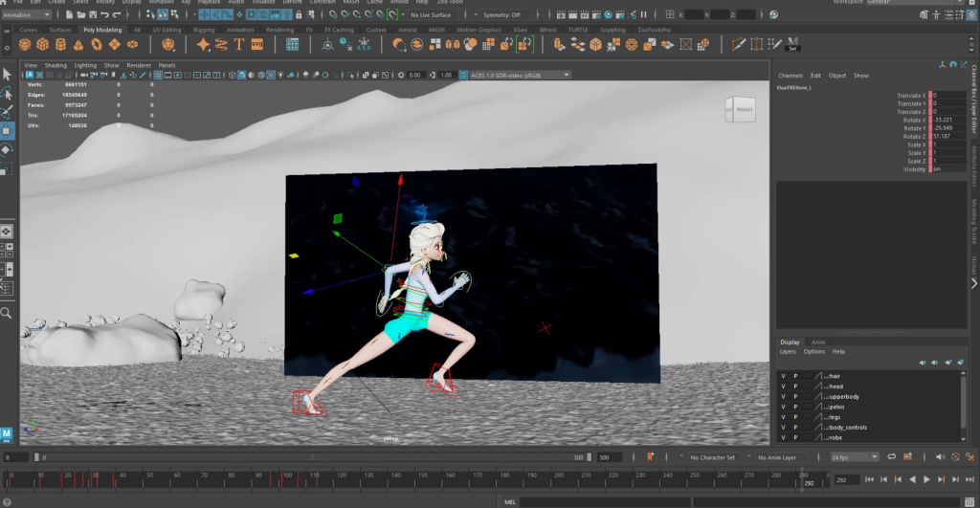
Task: Open the Channels menu in Channel Box
Action: [790, 76]
